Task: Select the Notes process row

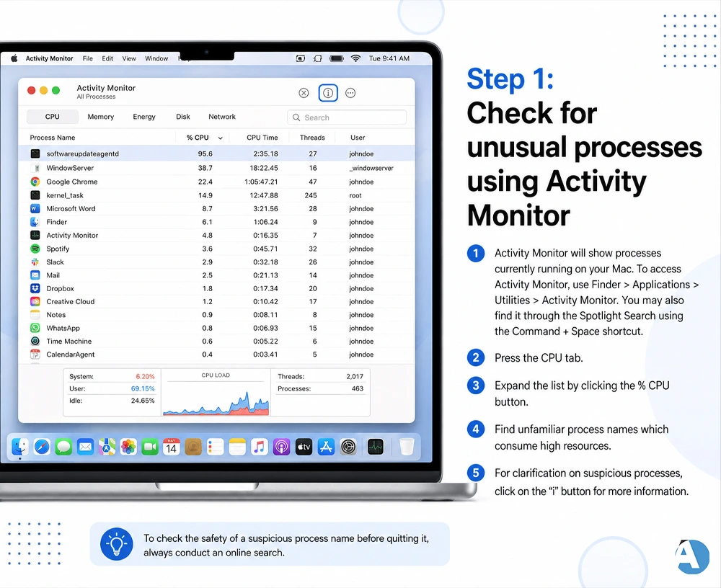Action: tap(216, 314)
